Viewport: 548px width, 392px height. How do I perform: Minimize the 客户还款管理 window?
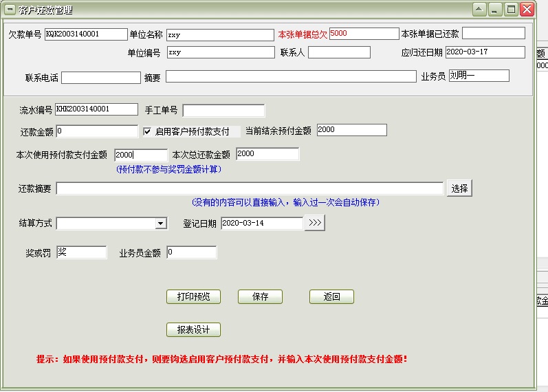(495, 9)
